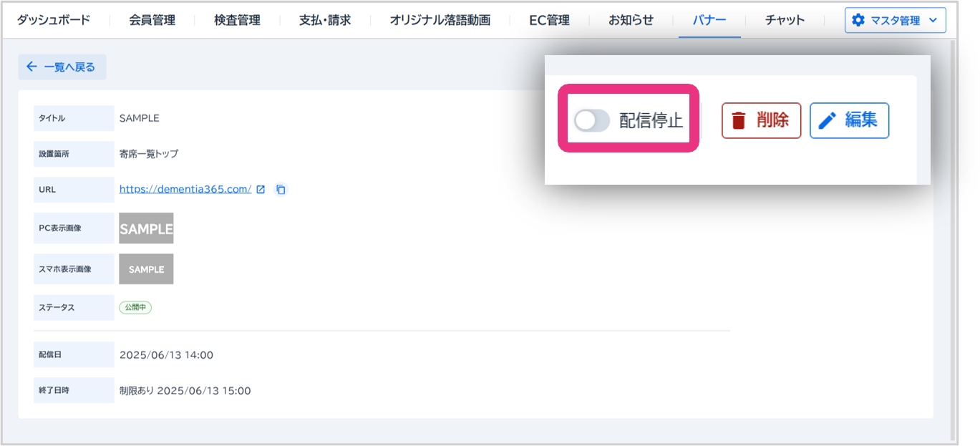This screenshot has height=446, width=980.
Task: Click the gear icon in マスタ管理
Action: pos(858,21)
